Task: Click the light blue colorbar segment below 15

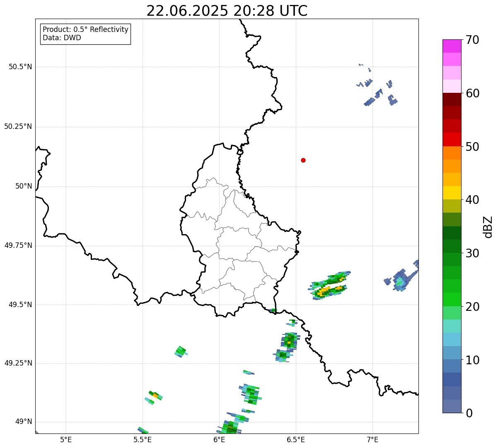Action: 452,339
